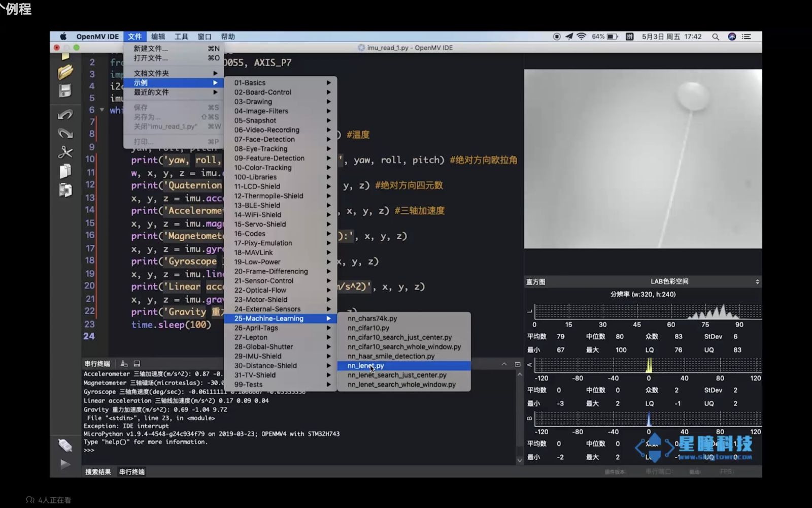Screen dimensions: 812x508
Task: Click the connect plug icon
Action: click(x=65, y=446)
